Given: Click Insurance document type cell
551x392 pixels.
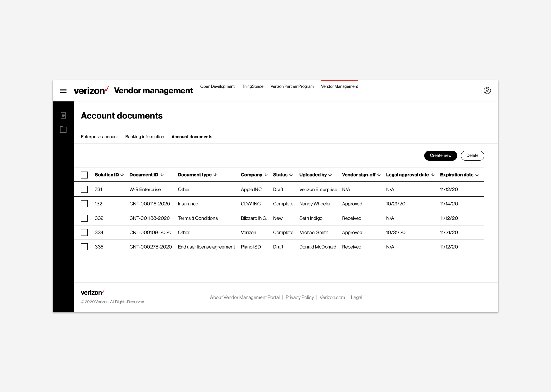Looking at the screenshot, I should tap(188, 204).
